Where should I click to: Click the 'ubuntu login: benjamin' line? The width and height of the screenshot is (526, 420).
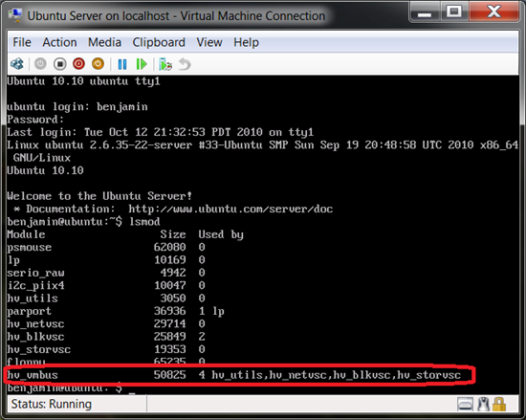(x=77, y=107)
